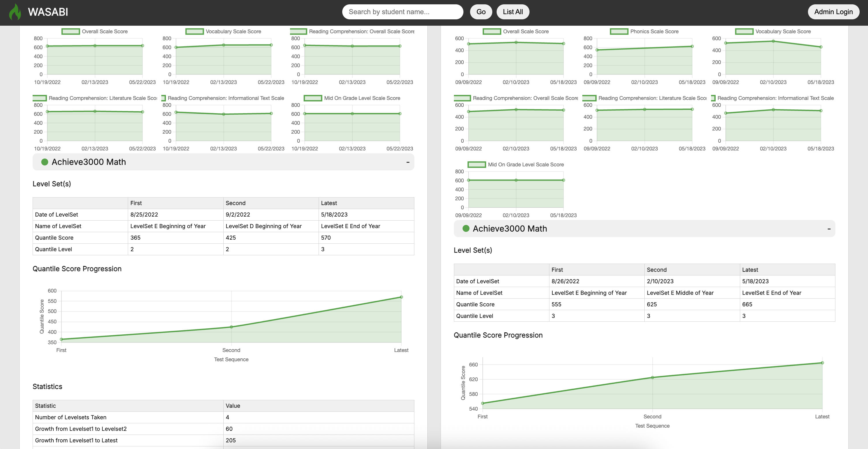Image resolution: width=868 pixels, height=449 pixels.
Task: Click Second data point on left Quantile progression chart
Action: click(x=231, y=327)
